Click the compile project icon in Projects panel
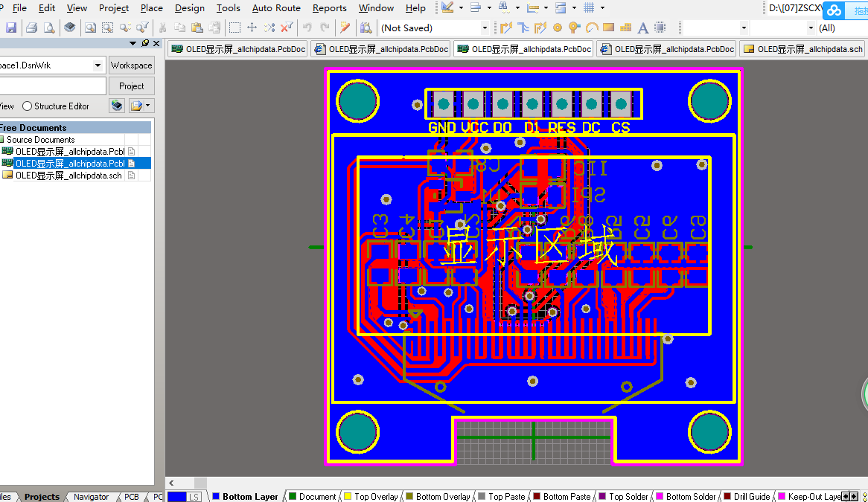The image size is (868, 502). tap(117, 106)
